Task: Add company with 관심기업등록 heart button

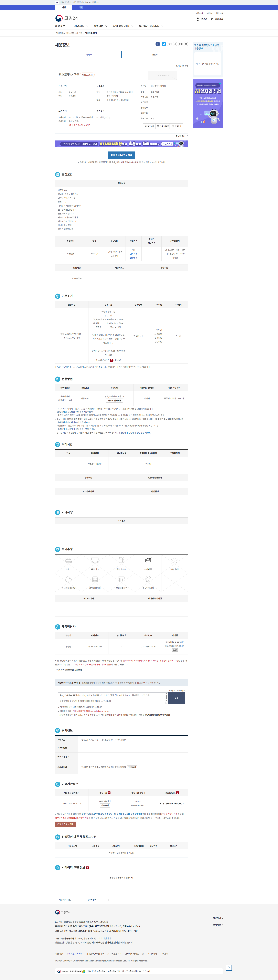Action: click(163, 126)
